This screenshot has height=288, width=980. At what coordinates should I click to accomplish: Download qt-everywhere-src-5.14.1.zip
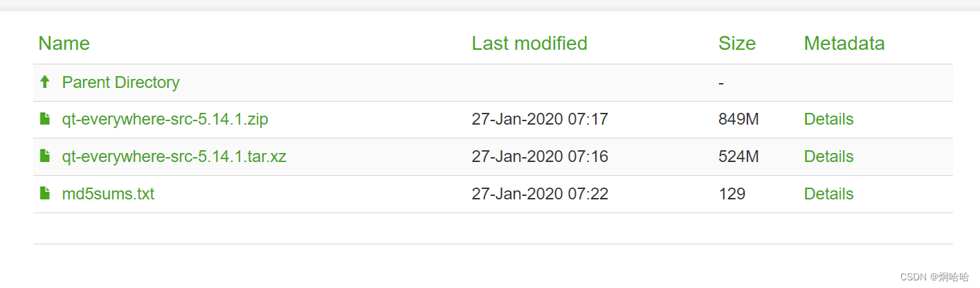pyautogui.click(x=165, y=119)
